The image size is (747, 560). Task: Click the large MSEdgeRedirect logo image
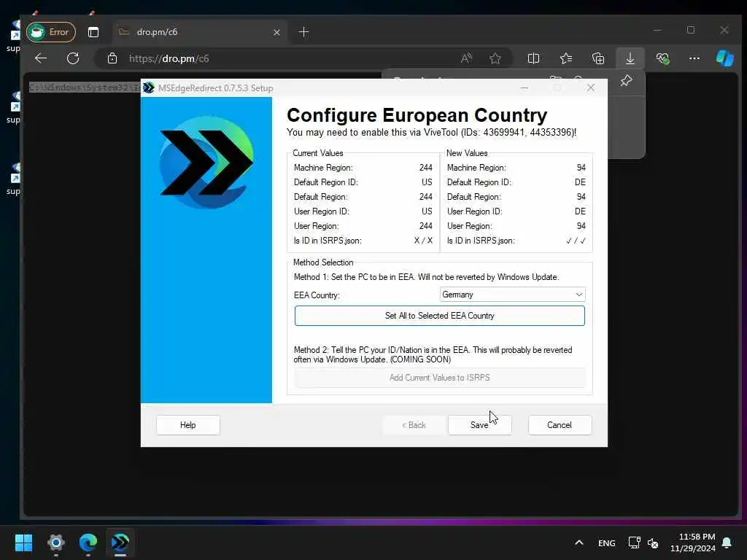tap(206, 163)
